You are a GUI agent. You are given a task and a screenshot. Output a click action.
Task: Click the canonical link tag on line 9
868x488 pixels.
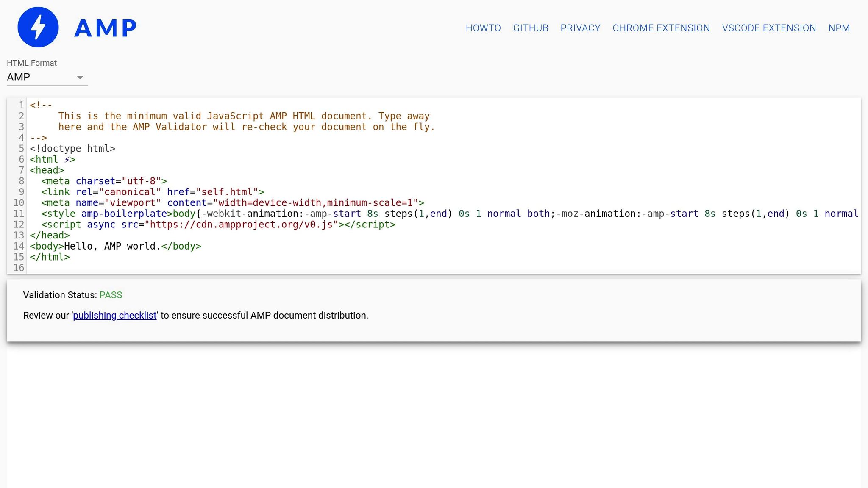[153, 192]
